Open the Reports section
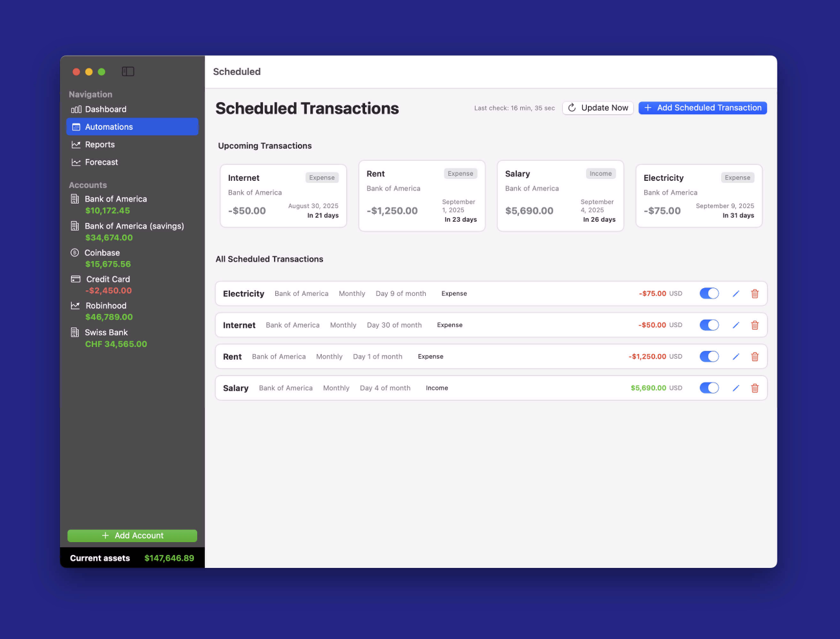This screenshot has width=840, height=639. pyautogui.click(x=132, y=145)
